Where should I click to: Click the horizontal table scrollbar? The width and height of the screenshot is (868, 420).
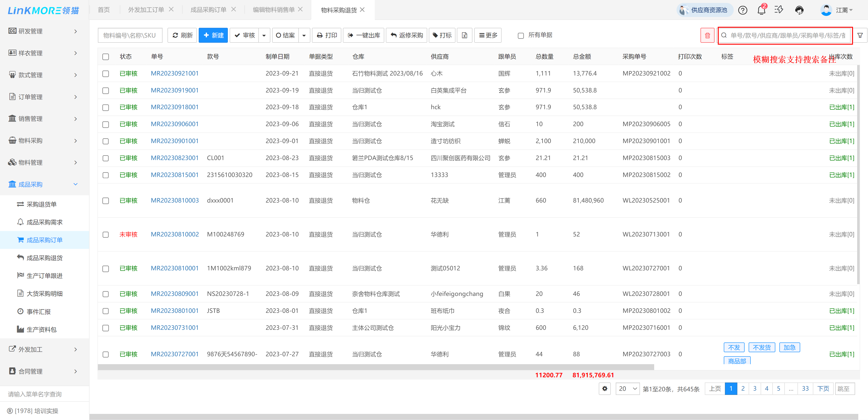tap(375, 367)
